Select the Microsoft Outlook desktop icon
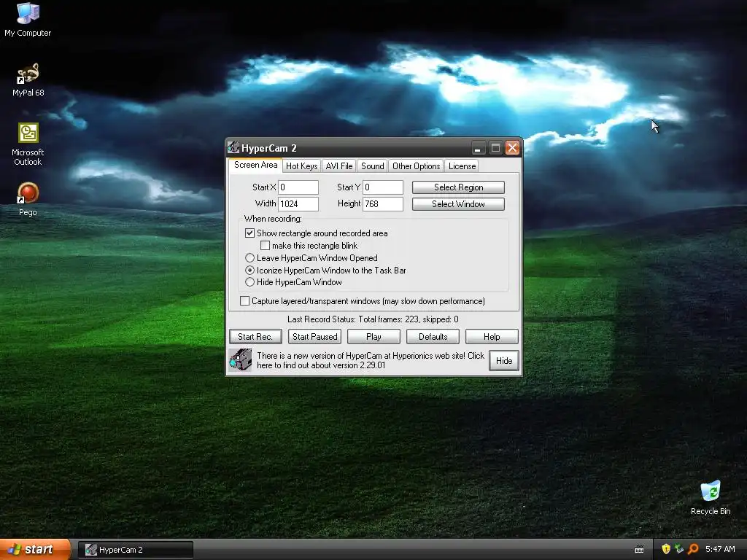747x560 pixels. click(28, 144)
